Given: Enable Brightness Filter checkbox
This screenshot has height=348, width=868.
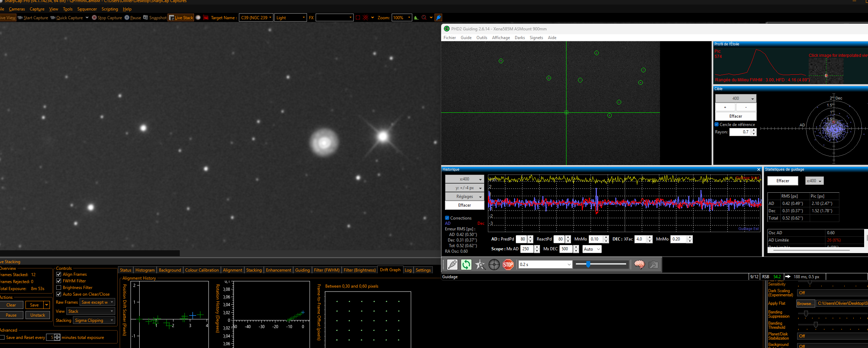Looking at the screenshot, I should pyautogui.click(x=59, y=288).
